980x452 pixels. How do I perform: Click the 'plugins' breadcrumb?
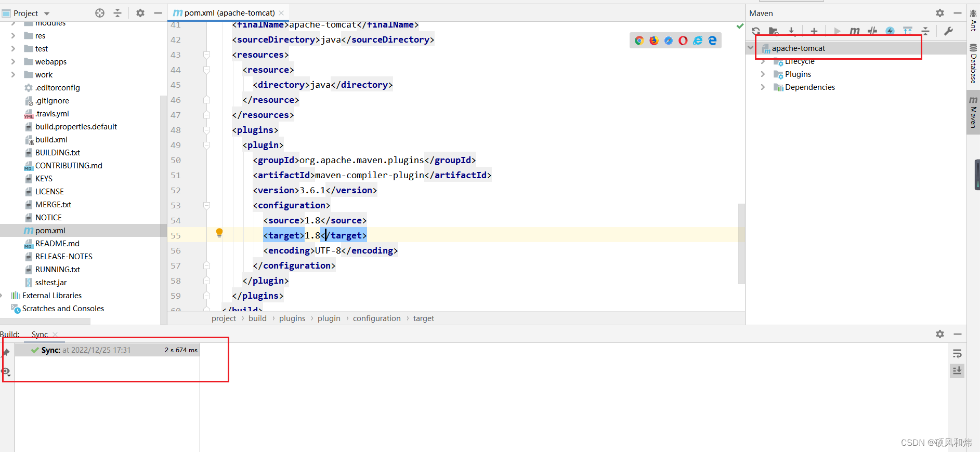[x=292, y=318]
